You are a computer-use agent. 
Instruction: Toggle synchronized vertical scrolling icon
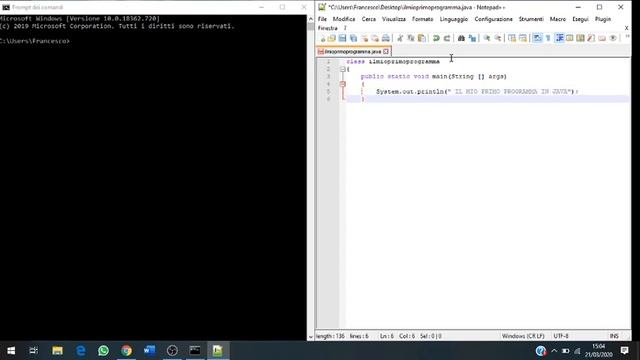click(x=512, y=38)
